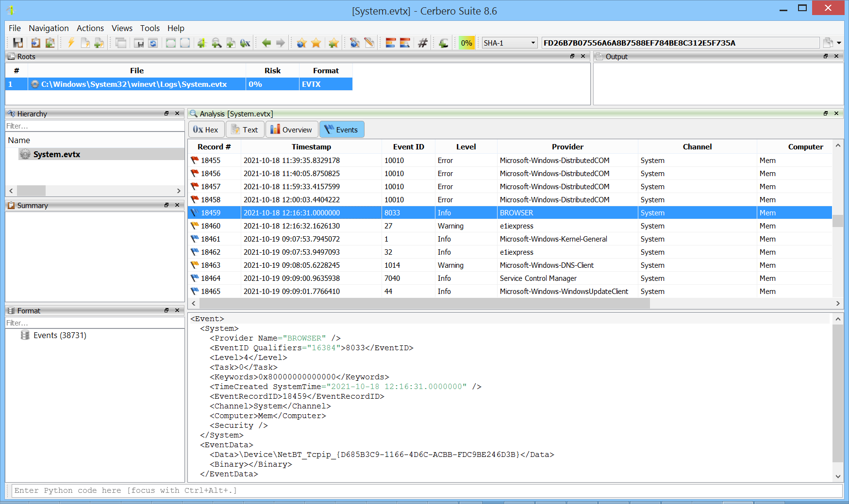Click the hash symbol toolbar icon

coord(423,43)
